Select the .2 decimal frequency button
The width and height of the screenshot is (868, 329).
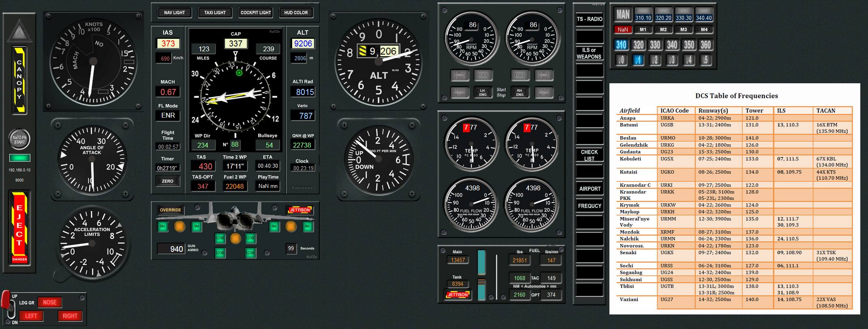tap(655, 60)
